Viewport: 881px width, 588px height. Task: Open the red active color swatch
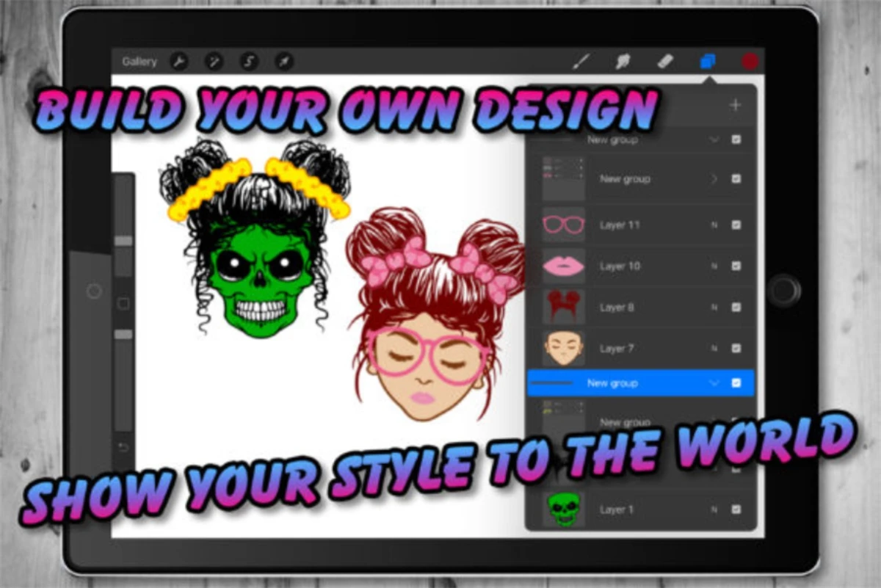coord(749,62)
